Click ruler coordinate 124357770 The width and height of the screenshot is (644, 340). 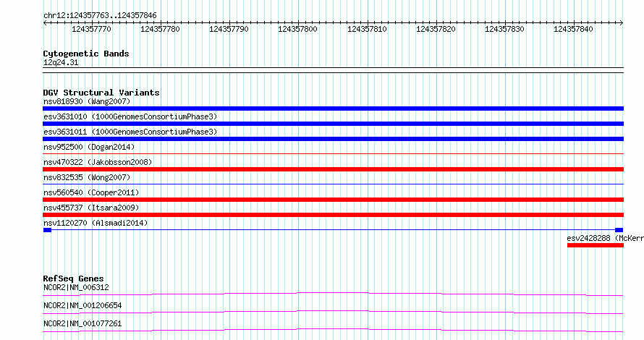[91, 29]
